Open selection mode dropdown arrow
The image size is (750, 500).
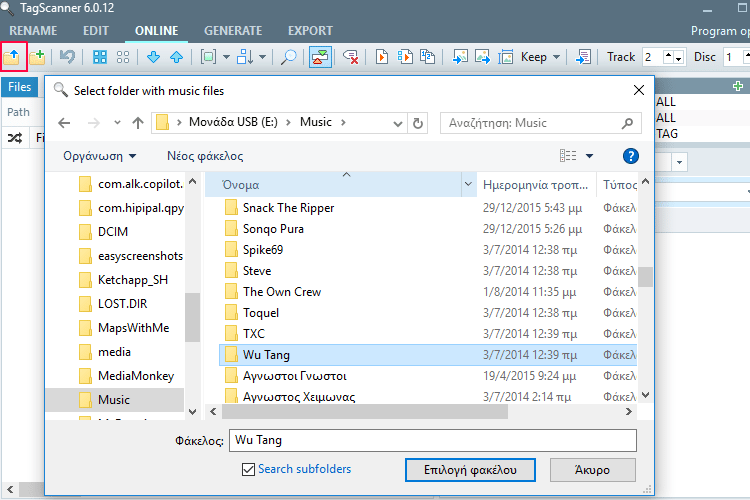227,57
